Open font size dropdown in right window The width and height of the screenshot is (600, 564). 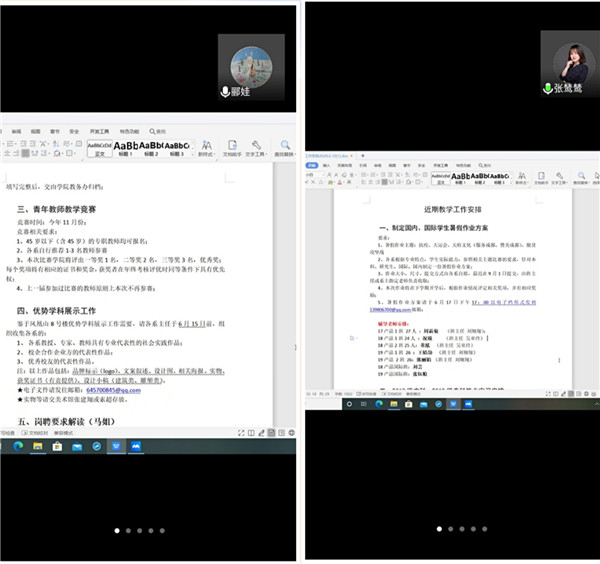coord(315,174)
